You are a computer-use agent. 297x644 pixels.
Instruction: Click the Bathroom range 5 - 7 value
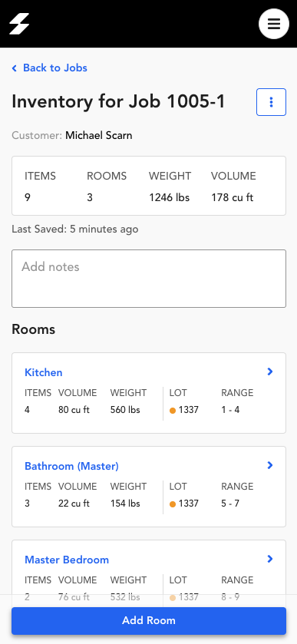[230, 504]
